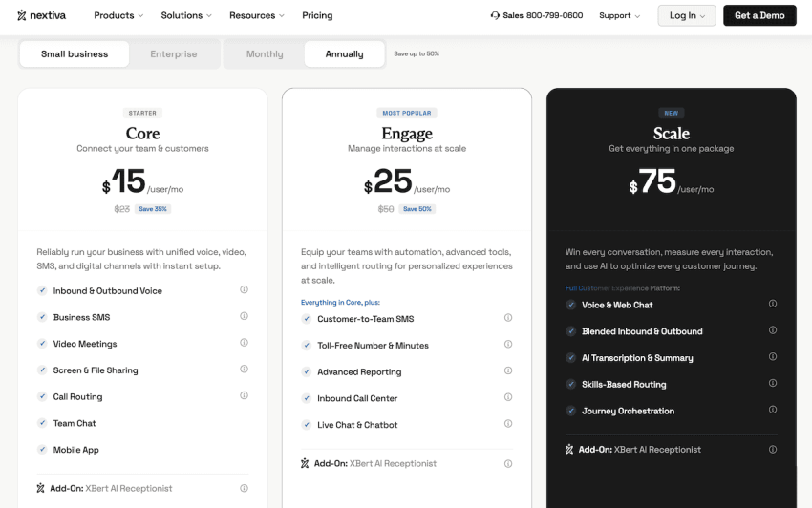Show info for Customer-to-Team SMS
Viewport: 812px width, 508px height.
508,317
